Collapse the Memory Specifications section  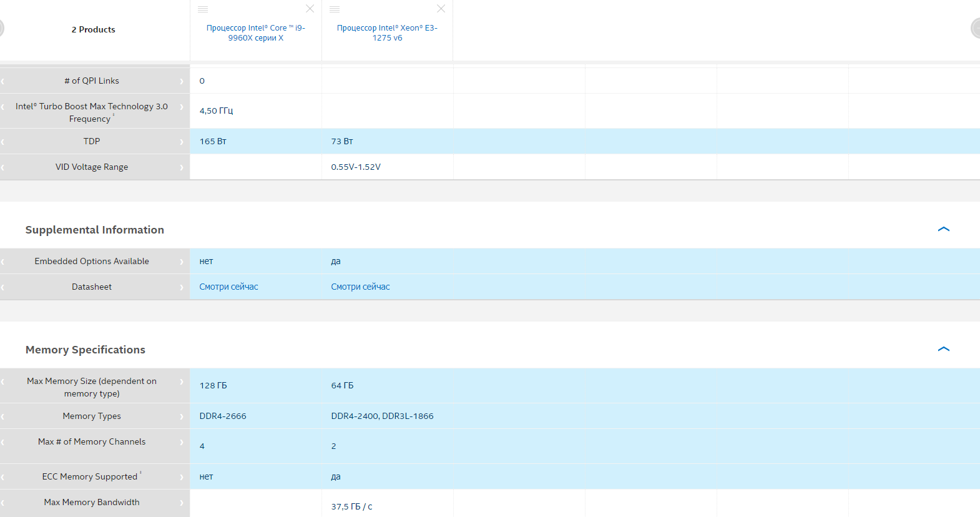(944, 349)
